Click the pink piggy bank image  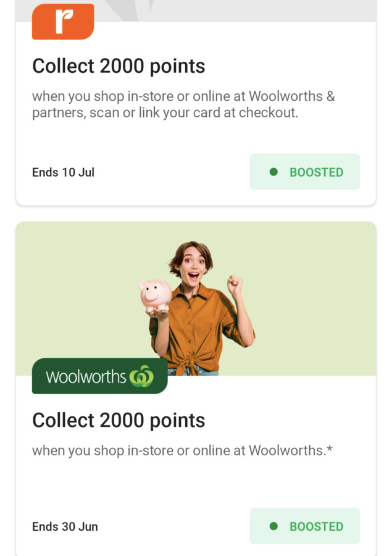(155, 296)
